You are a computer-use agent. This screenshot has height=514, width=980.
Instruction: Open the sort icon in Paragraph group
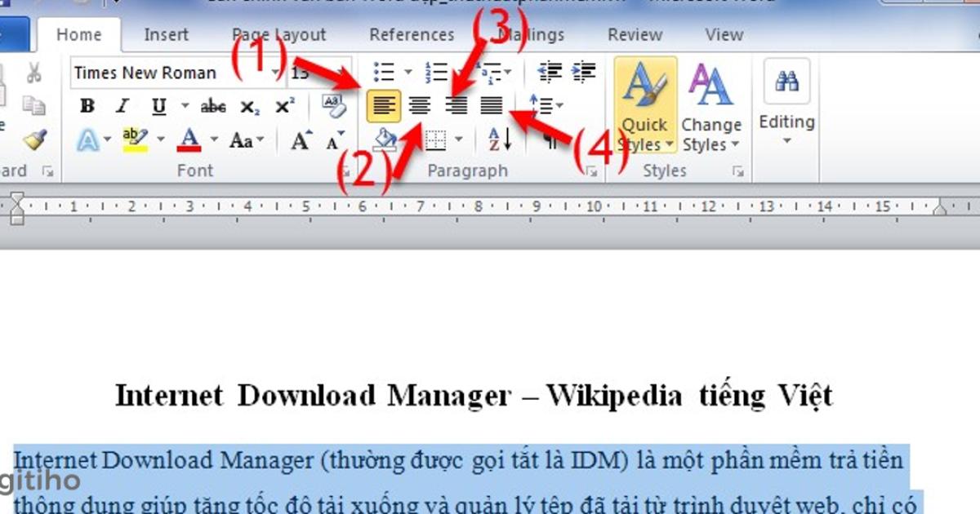(497, 140)
